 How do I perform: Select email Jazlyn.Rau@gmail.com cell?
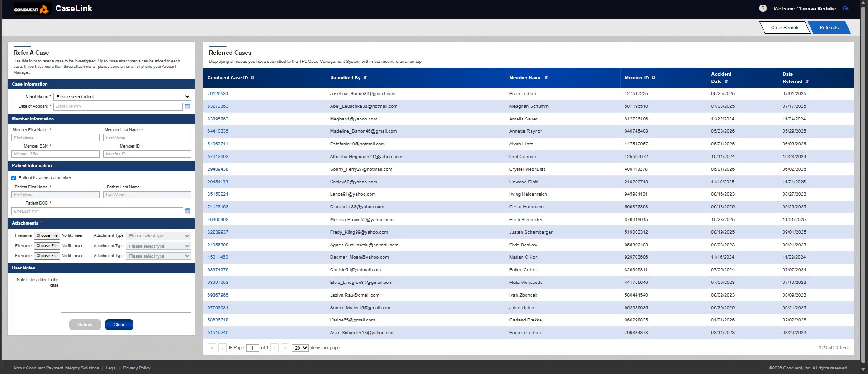[x=355, y=295]
